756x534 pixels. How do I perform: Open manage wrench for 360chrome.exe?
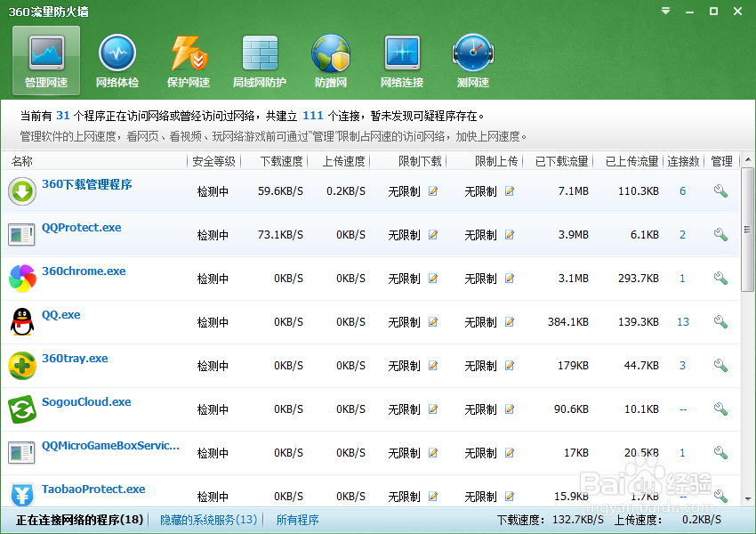(x=720, y=279)
